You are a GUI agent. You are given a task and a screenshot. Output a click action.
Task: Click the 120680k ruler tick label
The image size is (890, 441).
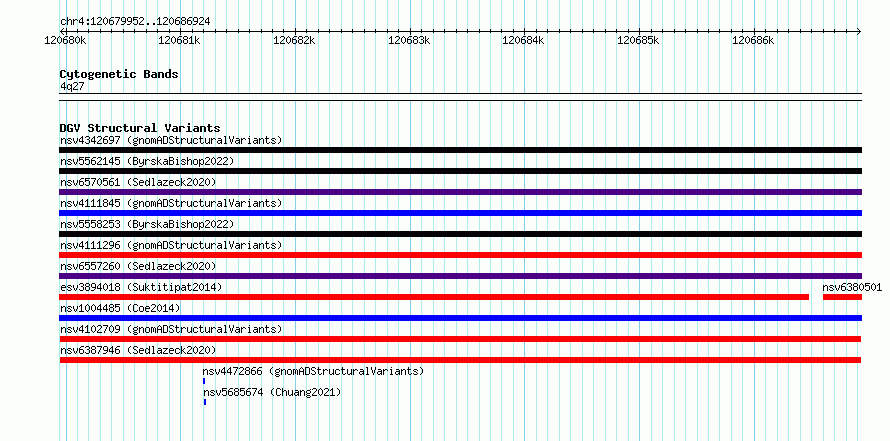tap(65, 40)
